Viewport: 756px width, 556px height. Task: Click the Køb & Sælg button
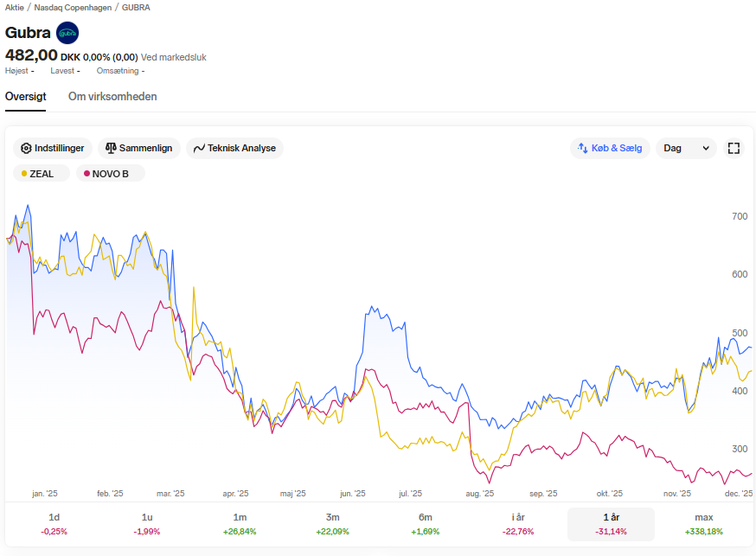point(610,148)
